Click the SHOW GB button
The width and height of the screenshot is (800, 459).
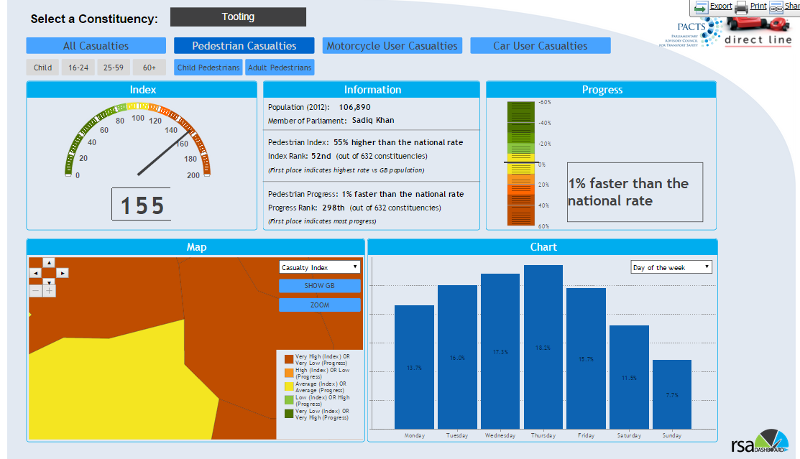[x=319, y=286]
